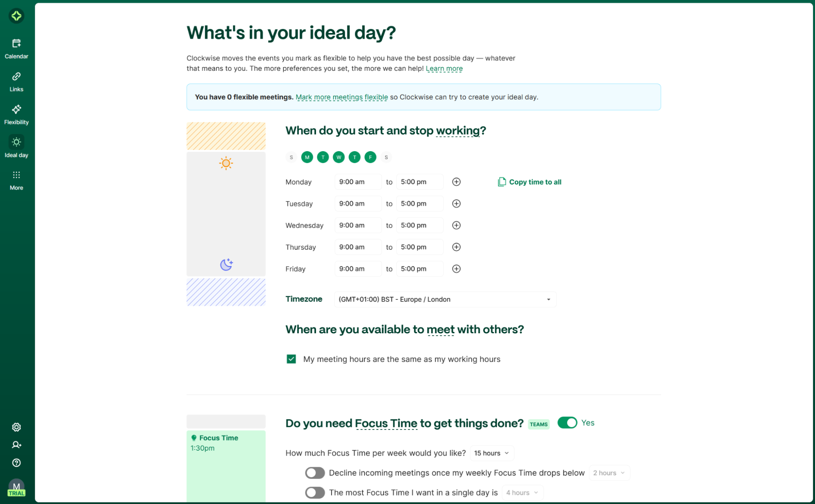Open settings gear in sidebar
This screenshot has width=815, height=504.
point(16,427)
